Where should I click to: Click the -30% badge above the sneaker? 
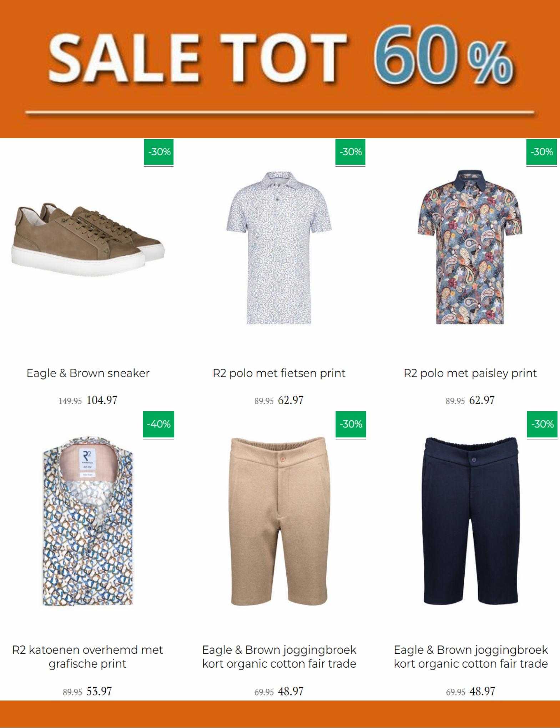click(159, 152)
